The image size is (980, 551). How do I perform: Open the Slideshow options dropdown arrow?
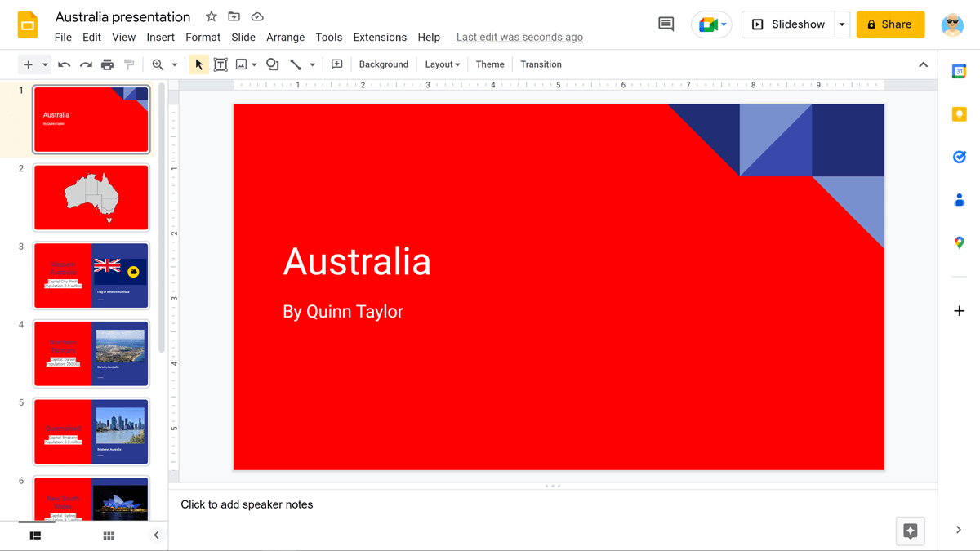[842, 24]
